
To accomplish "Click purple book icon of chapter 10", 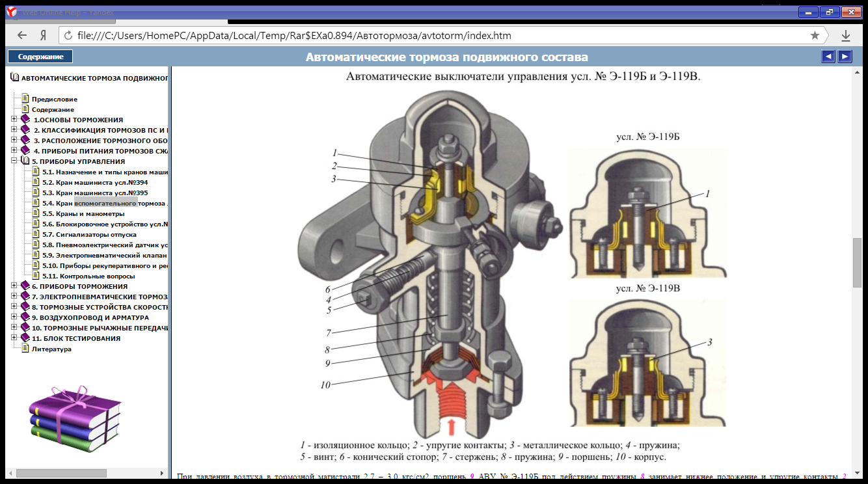I will [x=25, y=327].
